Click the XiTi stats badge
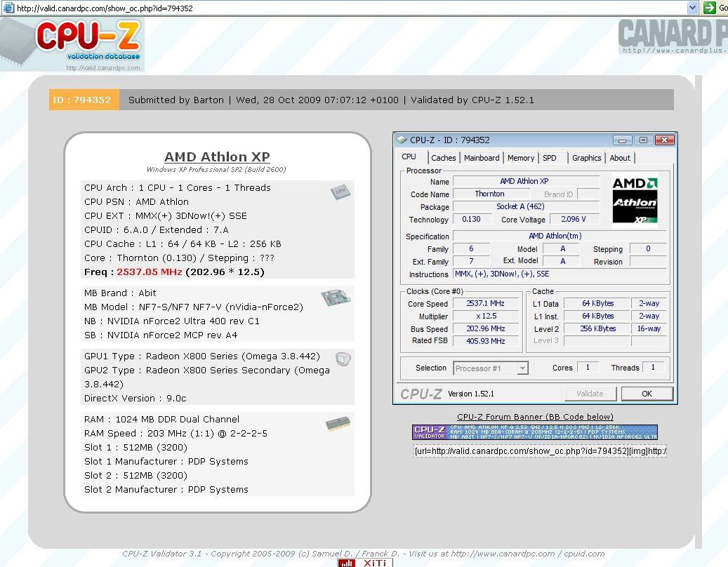 pos(365,562)
